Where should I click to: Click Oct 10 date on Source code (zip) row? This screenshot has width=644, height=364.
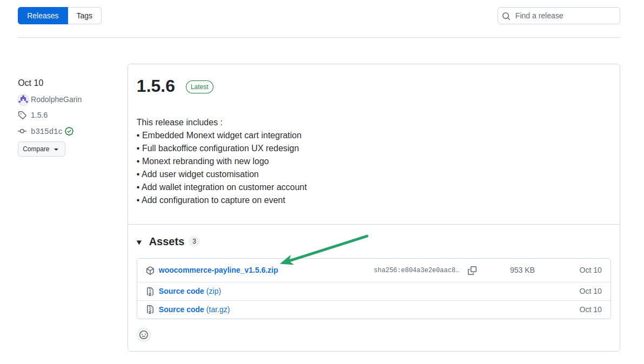590,291
